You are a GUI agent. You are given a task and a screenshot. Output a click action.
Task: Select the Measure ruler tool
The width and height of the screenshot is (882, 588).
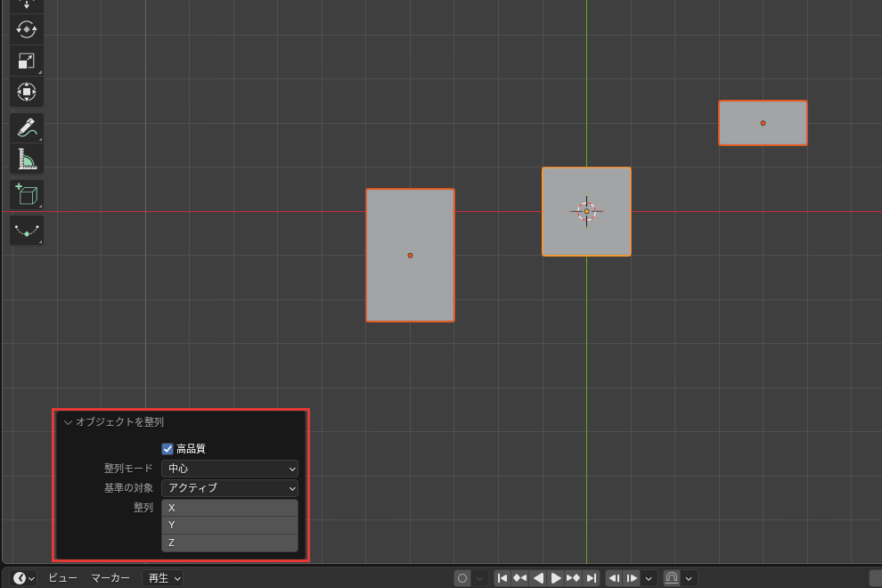point(27,159)
